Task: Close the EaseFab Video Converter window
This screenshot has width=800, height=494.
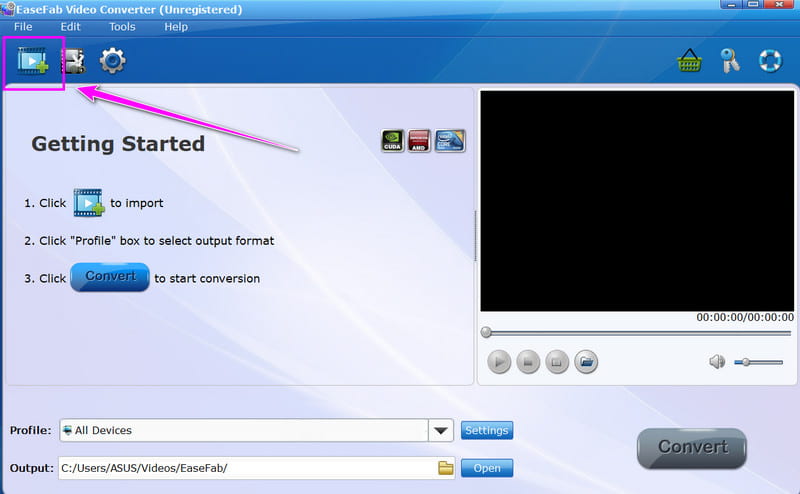Action: 780,5
